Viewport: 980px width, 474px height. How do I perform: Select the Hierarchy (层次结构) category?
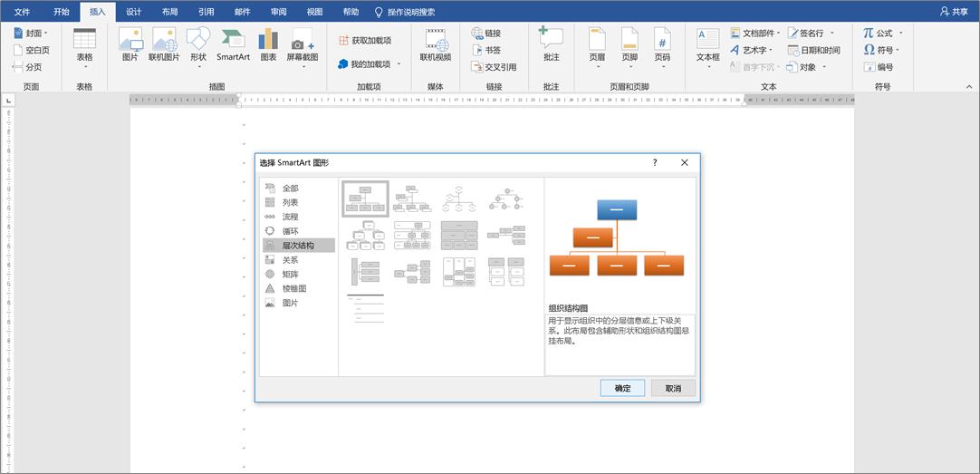pyautogui.click(x=299, y=246)
